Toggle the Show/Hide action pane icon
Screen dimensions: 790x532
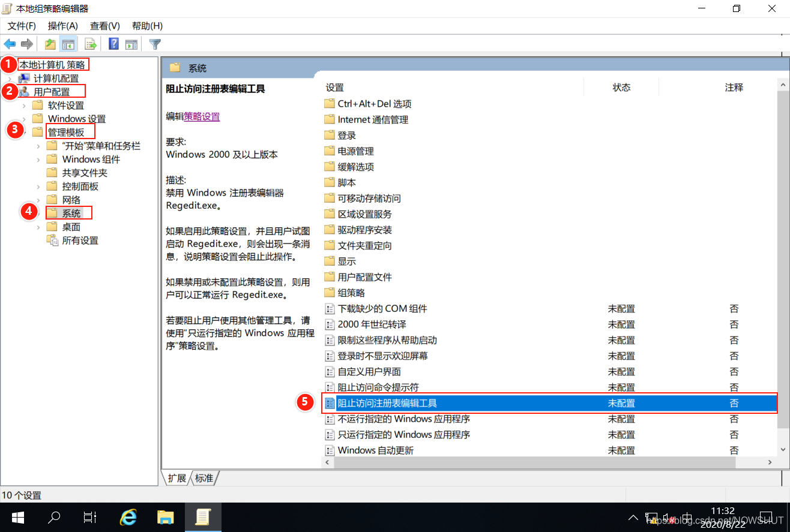click(131, 44)
